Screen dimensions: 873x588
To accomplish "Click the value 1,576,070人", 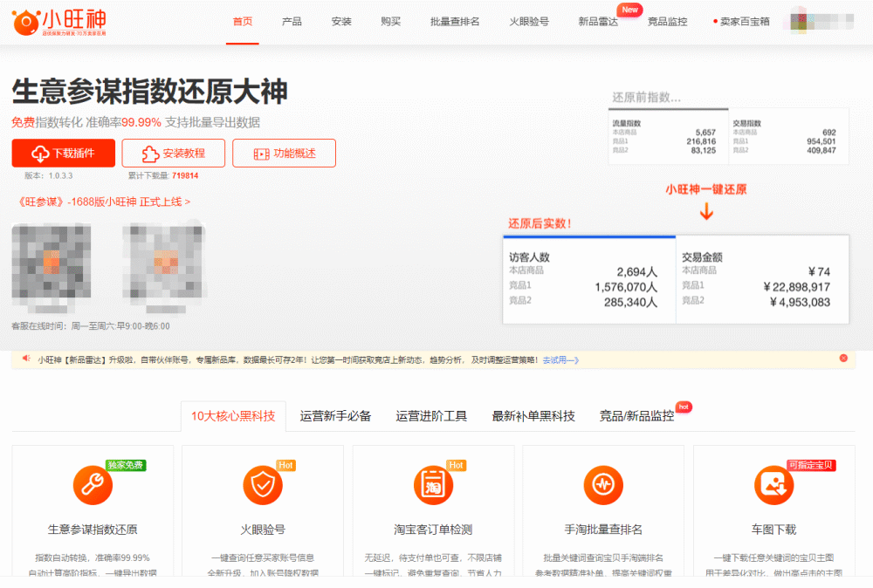I will tap(626, 287).
